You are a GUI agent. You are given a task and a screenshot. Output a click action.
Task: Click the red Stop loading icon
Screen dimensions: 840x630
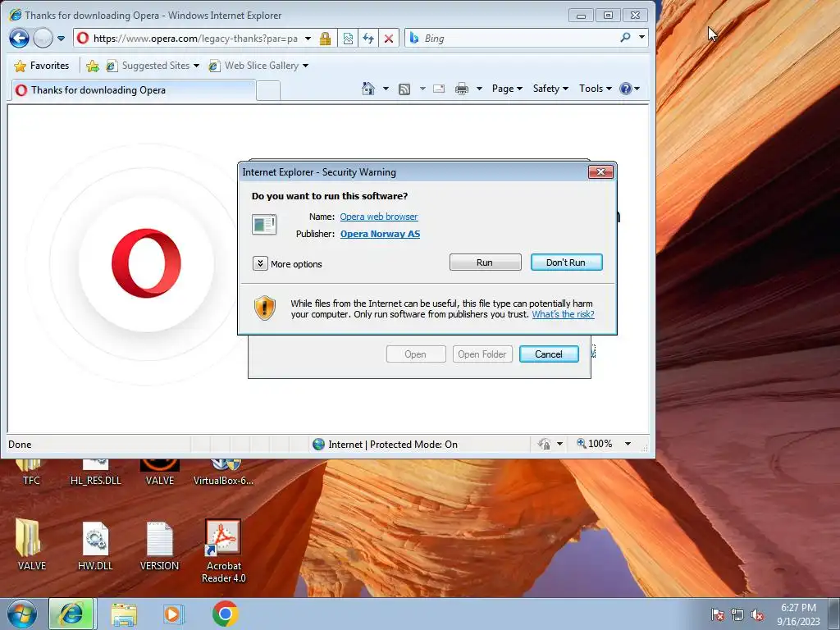[389, 39]
